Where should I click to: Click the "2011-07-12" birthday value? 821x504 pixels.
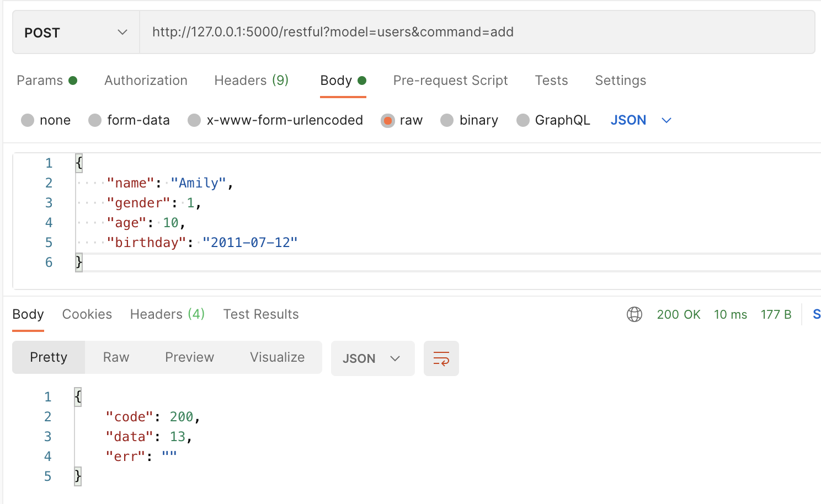pos(250,243)
